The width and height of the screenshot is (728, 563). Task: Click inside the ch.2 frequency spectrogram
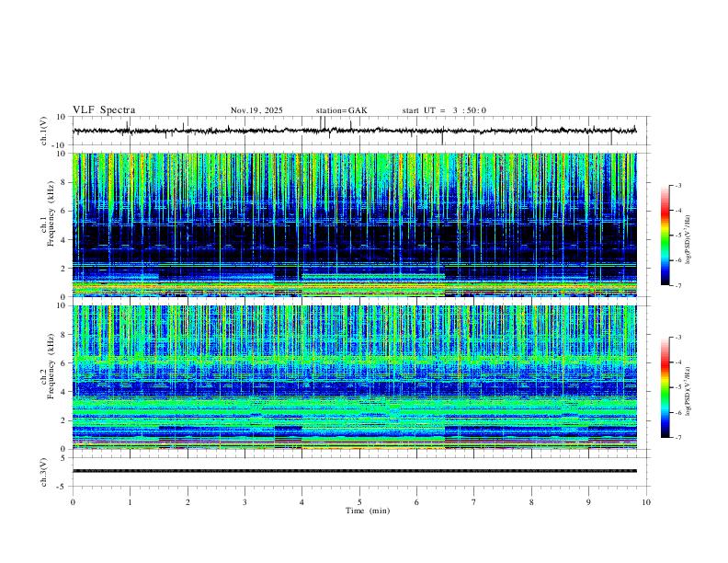point(355,377)
